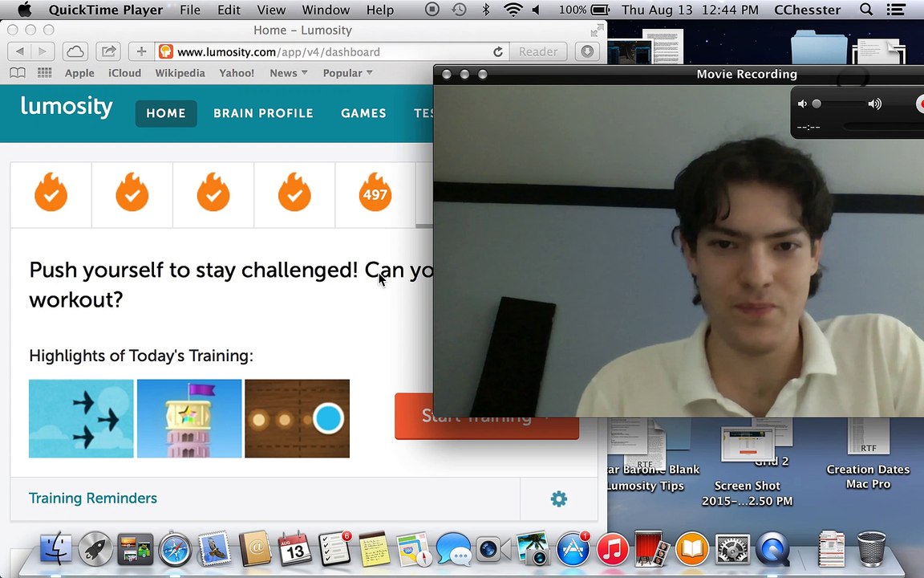Image resolution: width=924 pixels, height=578 pixels.
Task: Open the BRAIN PROFILE tab
Action: click(263, 113)
